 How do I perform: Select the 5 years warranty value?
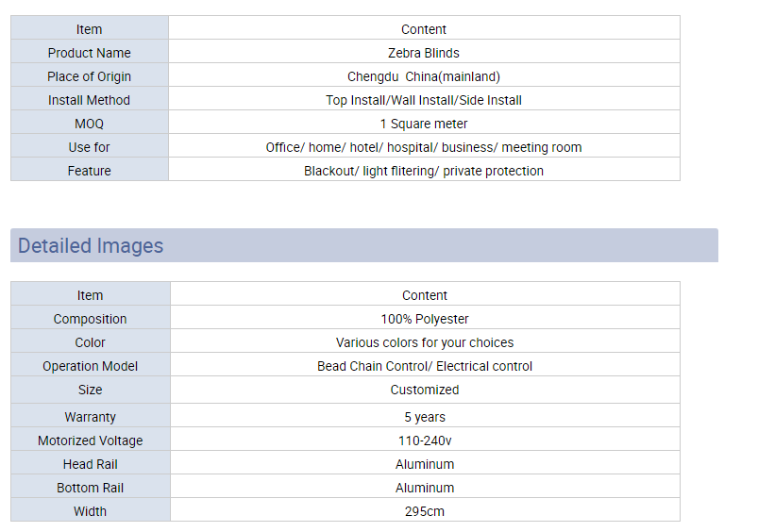tap(425, 417)
